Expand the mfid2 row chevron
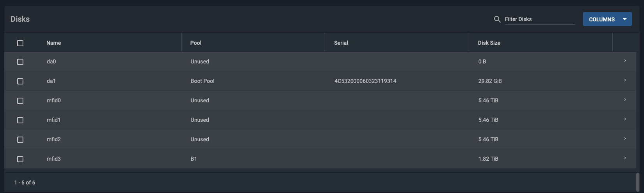 tap(625, 139)
